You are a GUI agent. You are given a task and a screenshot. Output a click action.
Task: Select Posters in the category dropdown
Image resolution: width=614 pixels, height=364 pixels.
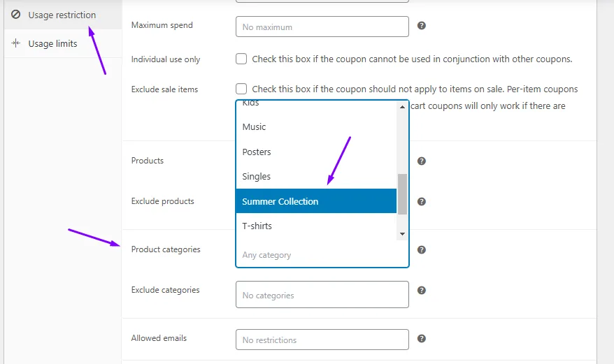(x=316, y=152)
